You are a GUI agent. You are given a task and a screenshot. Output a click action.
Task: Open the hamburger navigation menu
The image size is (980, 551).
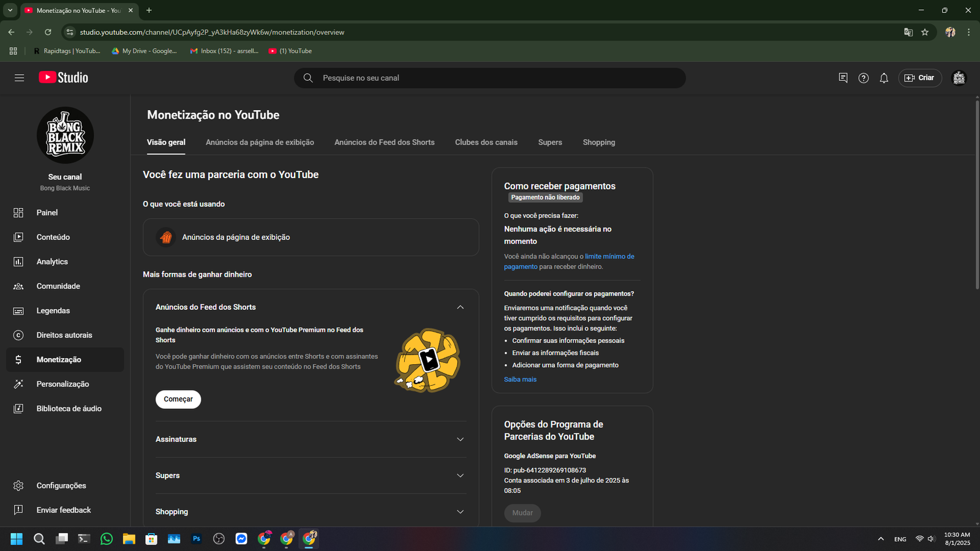click(20, 78)
